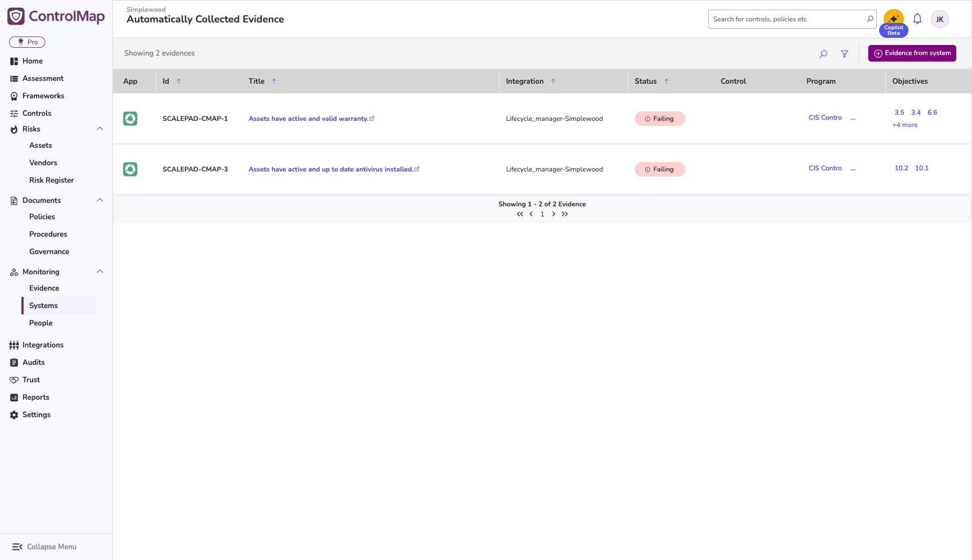The image size is (972, 560).
Task: Open 'Assets have active and valid warranty' link
Action: pyautogui.click(x=308, y=119)
